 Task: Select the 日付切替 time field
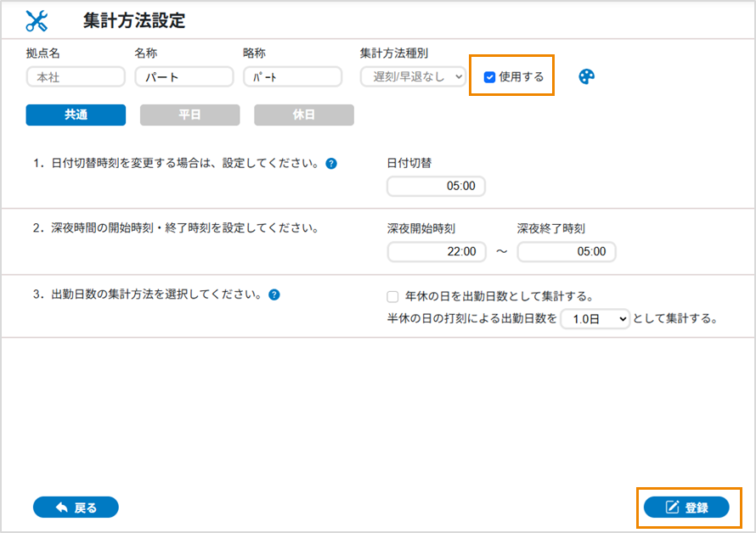tap(436, 186)
